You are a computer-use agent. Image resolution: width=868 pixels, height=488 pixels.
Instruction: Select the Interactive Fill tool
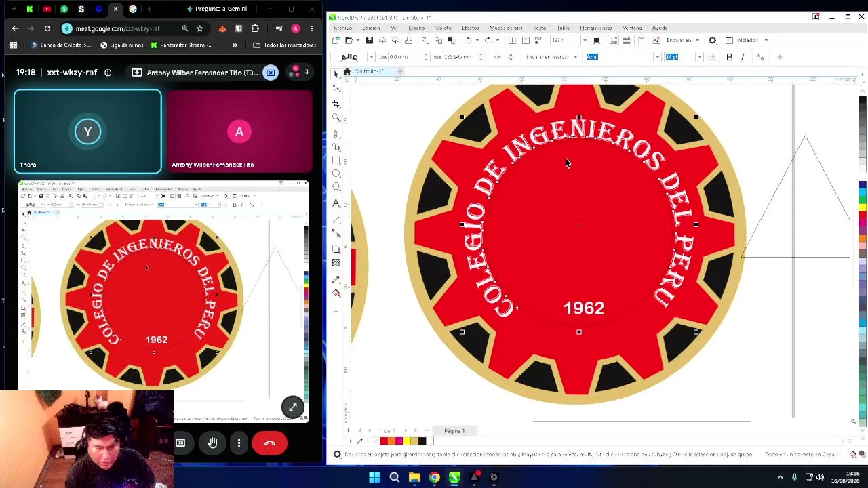(x=336, y=293)
